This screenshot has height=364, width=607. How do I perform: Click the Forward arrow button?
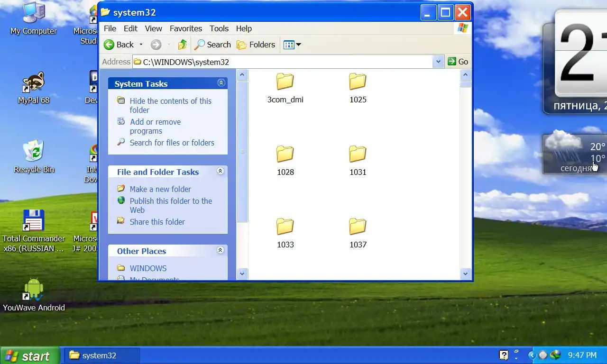[156, 45]
